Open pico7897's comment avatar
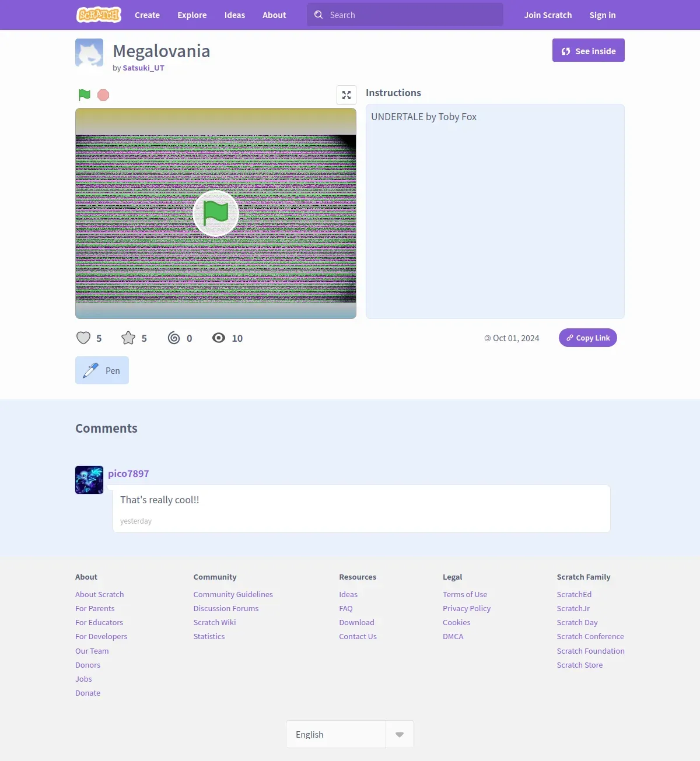 [89, 480]
